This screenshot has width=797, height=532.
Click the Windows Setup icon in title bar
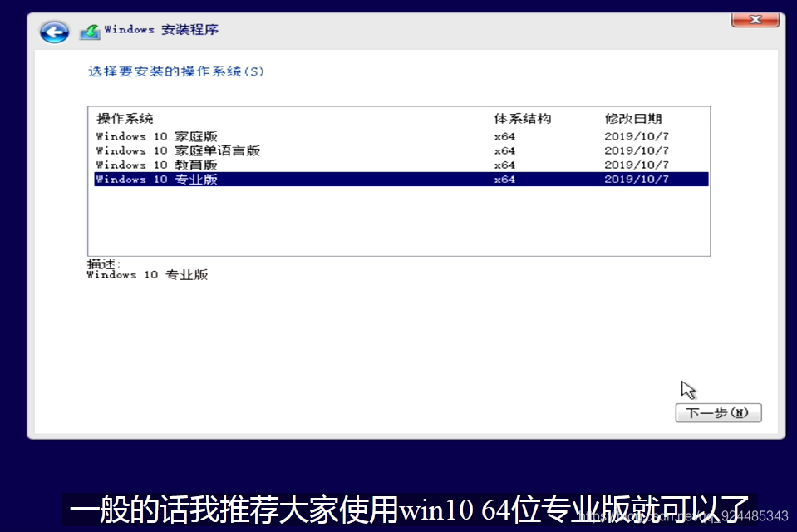pos(90,32)
